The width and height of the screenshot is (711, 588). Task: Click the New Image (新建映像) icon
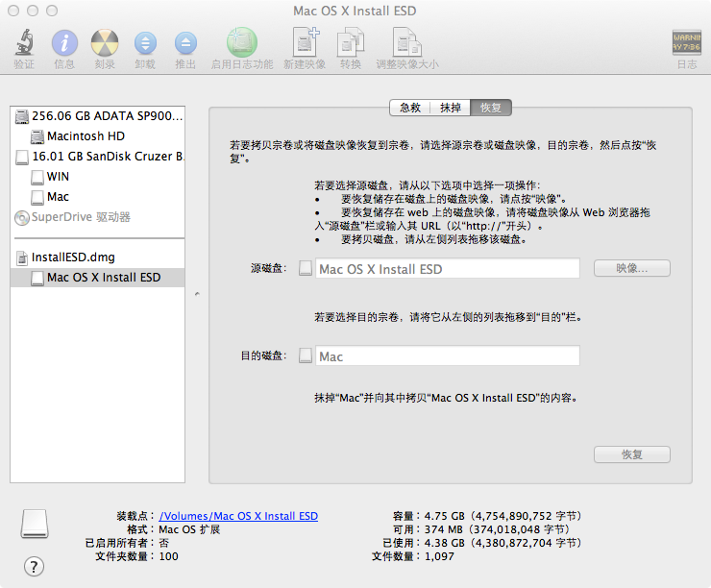305,42
